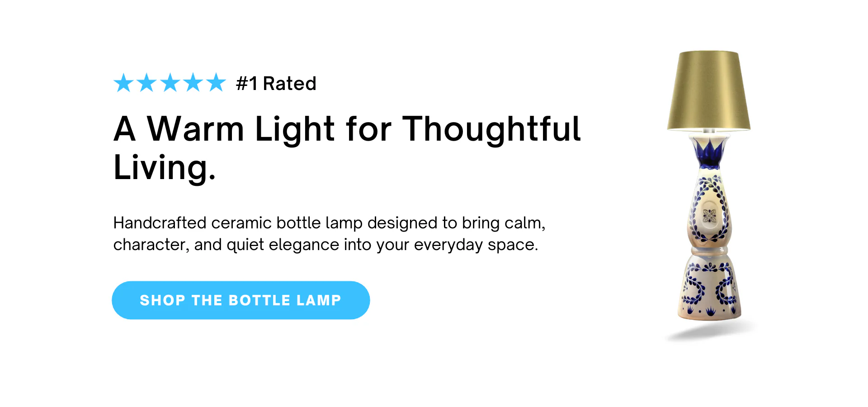
Task: Click the word "Thoughtful" in the headline
Action: [x=491, y=130]
